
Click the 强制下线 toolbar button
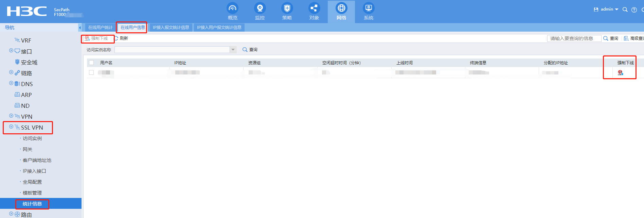click(x=96, y=38)
